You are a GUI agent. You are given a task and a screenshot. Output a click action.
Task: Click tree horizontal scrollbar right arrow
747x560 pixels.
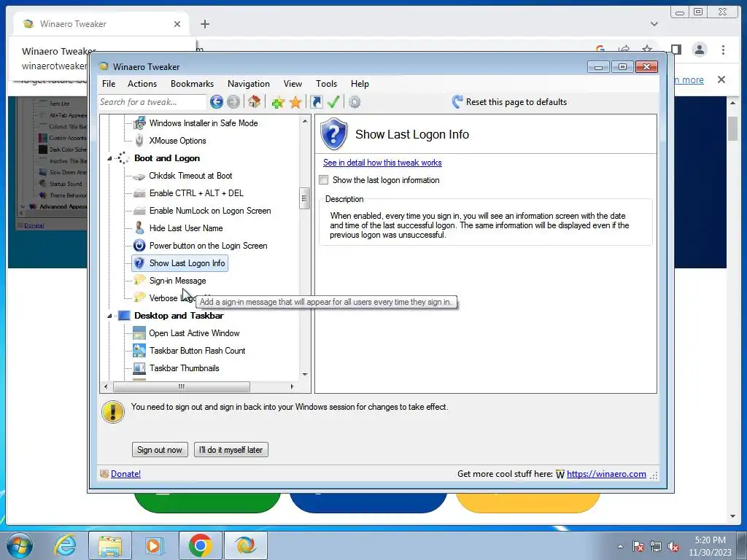(x=292, y=386)
